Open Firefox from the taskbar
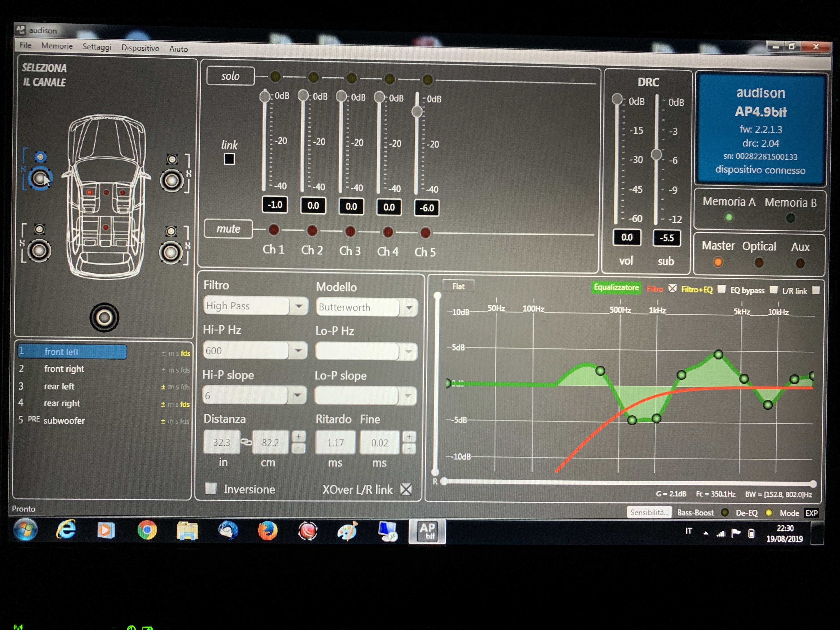 (267, 530)
